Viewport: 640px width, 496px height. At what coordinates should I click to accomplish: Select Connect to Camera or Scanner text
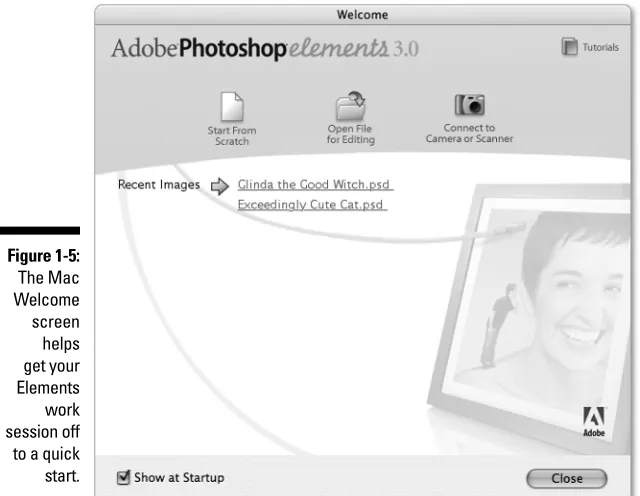click(469, 133)
